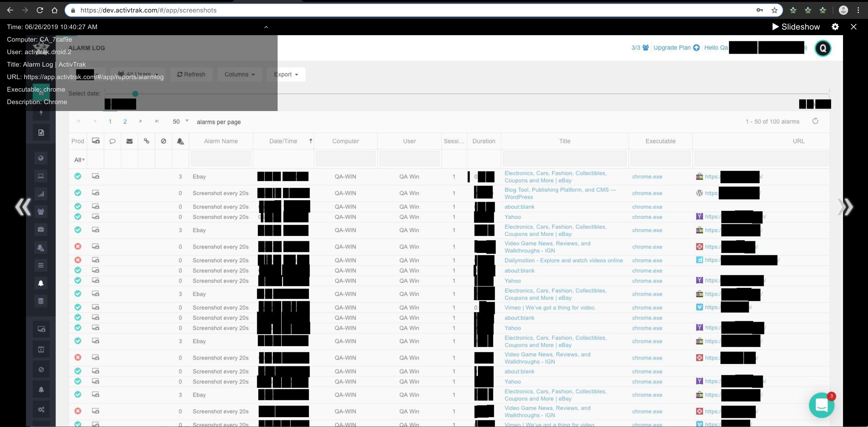
Task: Change the 50 alarms per page dropdown
Action: pos(181,121)
